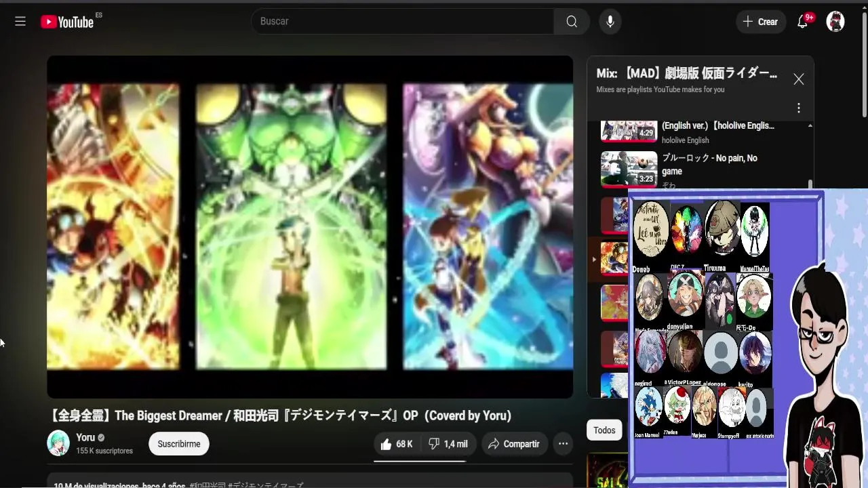Screen dimensions: 868x488
Task: Open Yoru channel avatar
Action: (58, 443)
